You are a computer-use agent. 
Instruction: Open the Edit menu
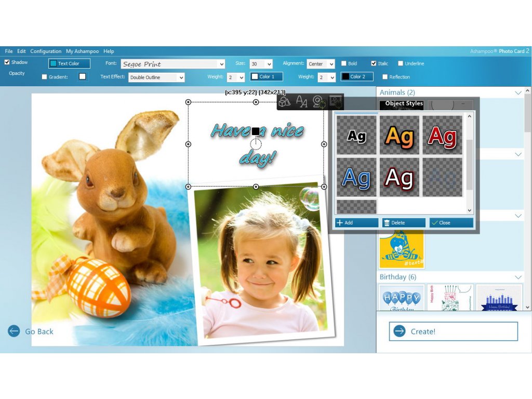[21, 51]
